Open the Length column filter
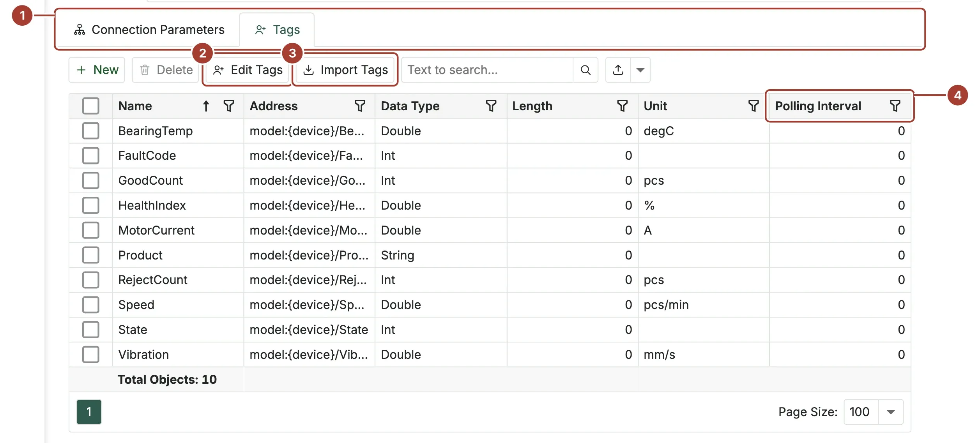This screenshot has width=980, height=443. pos(623,106)
